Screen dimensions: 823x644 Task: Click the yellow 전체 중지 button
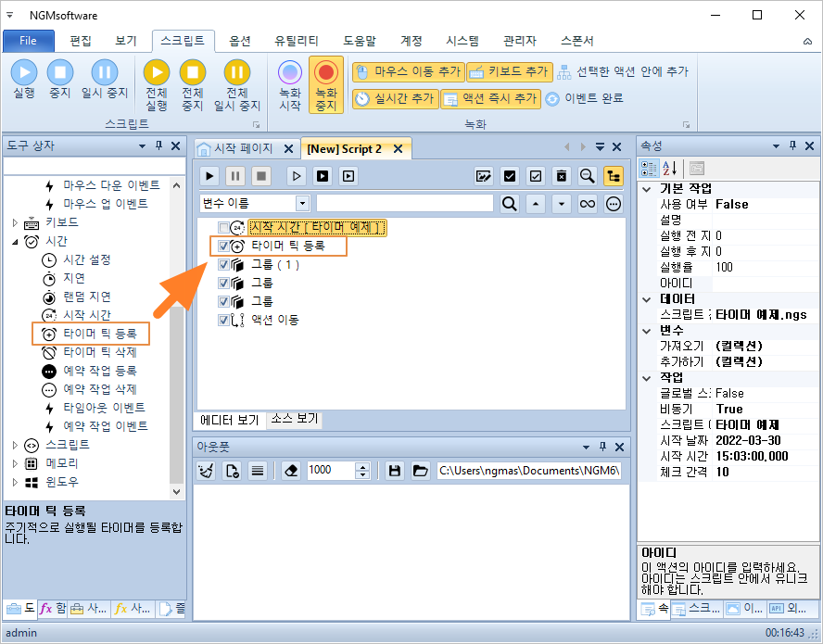tap(193, 85)
